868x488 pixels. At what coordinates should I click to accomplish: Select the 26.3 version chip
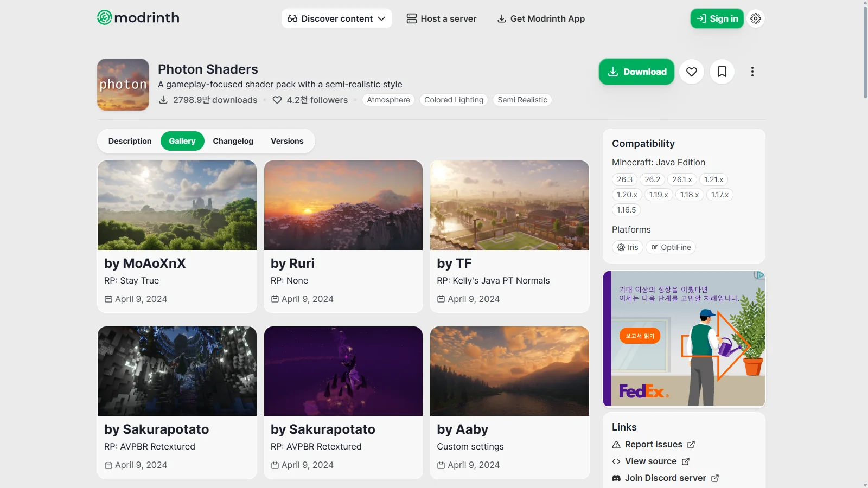625,179
